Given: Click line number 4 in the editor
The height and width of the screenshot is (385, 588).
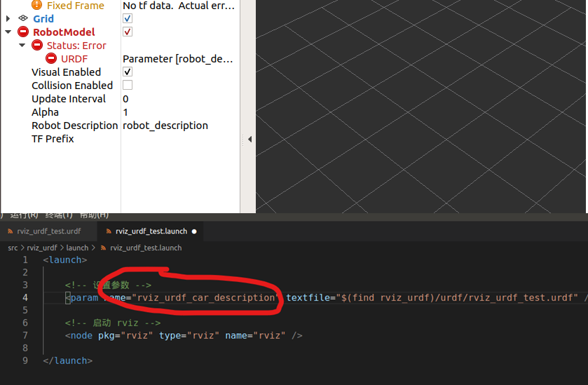Looking at the screenshot, I should pos(25,297).
